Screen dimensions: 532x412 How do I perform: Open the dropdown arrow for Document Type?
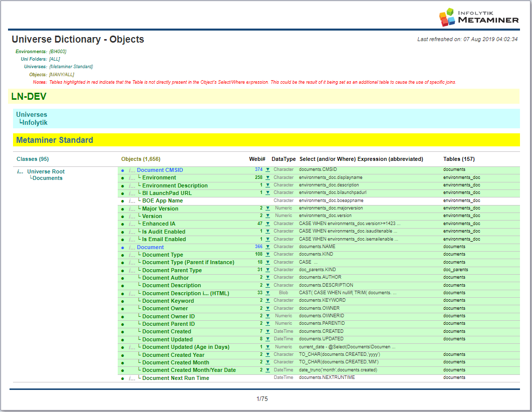click(268, 254)
